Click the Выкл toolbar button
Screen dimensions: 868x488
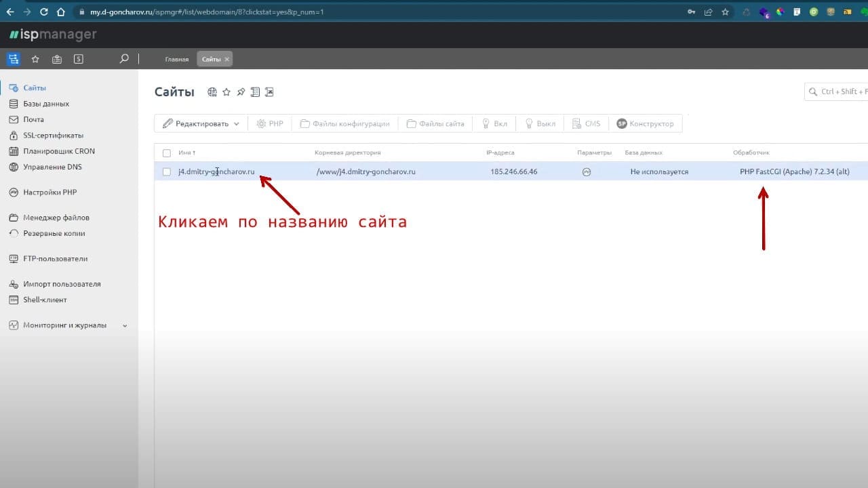[540, 124]
